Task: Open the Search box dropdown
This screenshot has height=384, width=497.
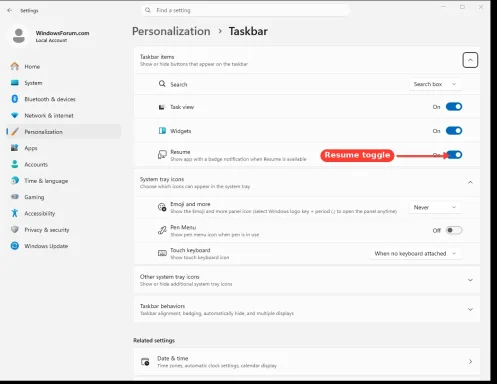Action: tap(435, 84)
